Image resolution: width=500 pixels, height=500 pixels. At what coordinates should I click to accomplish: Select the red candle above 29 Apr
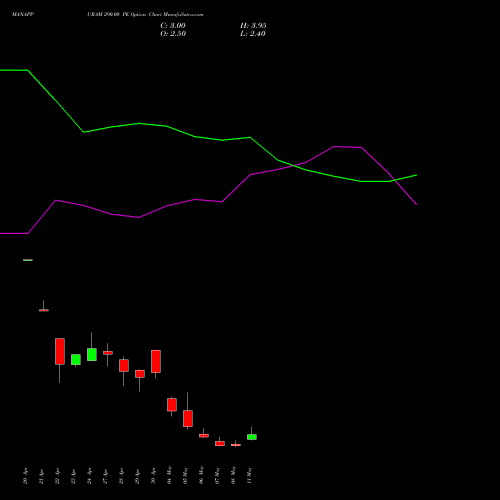(140, 374)
